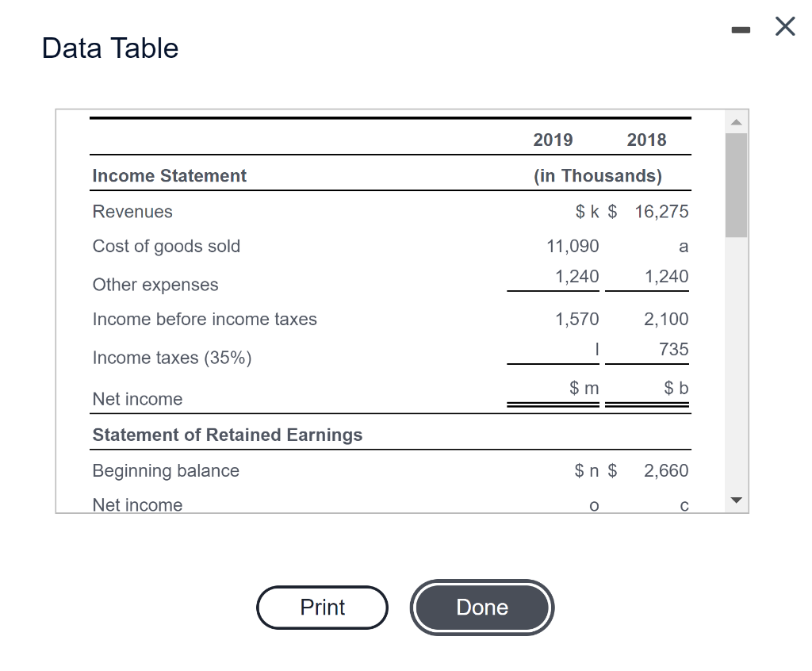Select the Income Statement section header

click(169, 175)
